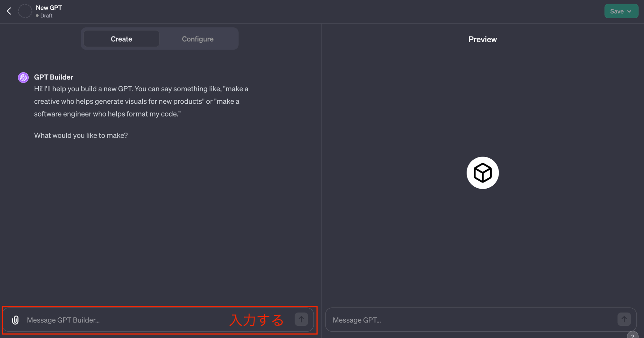Image resolution: width=644 pixels, height=338 pixels.
Task: Click the purple GPT Builder avatar icon
Action: coord(23,78)
